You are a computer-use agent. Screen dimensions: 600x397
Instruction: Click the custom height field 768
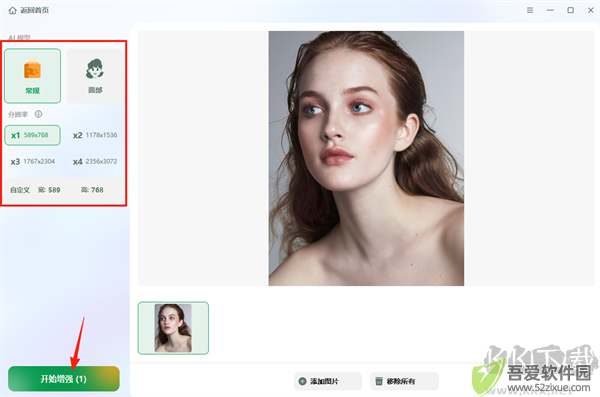click(x=92, y=190)
